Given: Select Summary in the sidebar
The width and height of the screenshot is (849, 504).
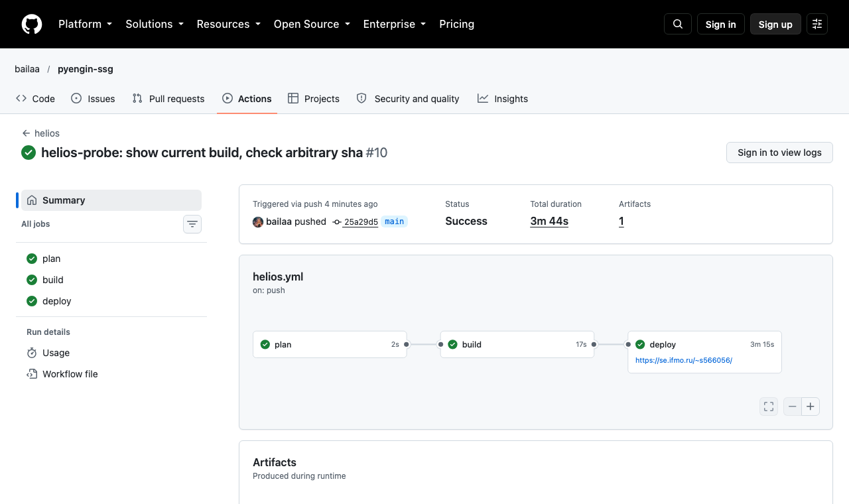Looking at the screenshot, I should point(111,200).
